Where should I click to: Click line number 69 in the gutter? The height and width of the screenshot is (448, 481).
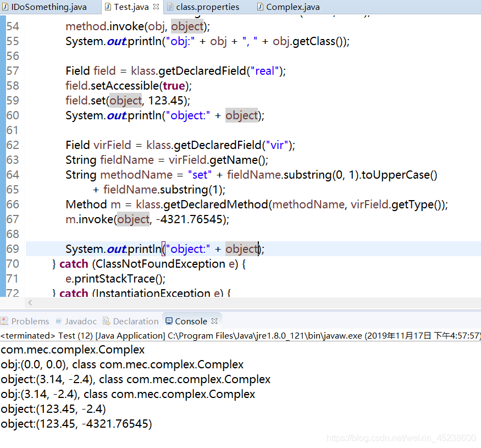[13, 249]
